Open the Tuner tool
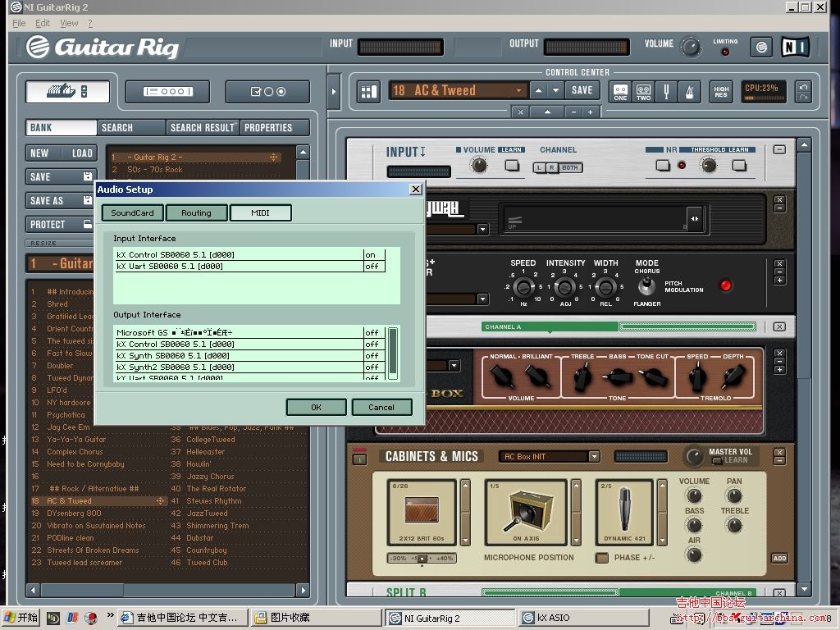This screenshot has width=840, height=630. pos(667,91)
